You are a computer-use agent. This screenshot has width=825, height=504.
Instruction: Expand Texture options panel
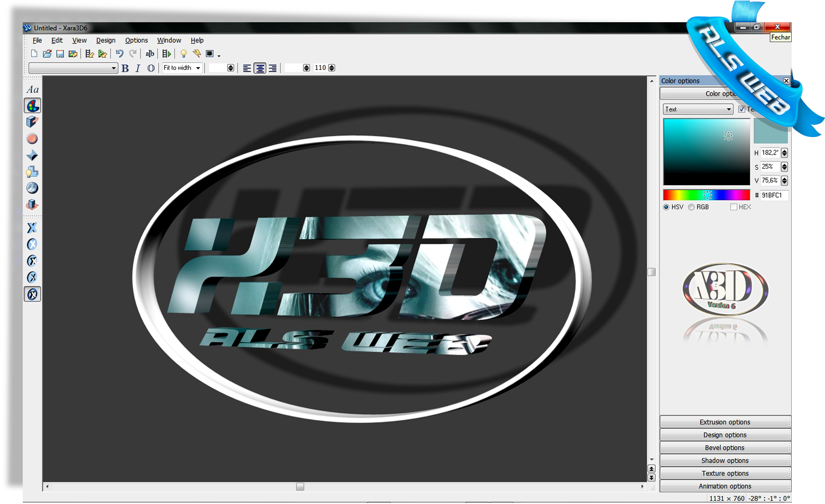pos(725,473)
